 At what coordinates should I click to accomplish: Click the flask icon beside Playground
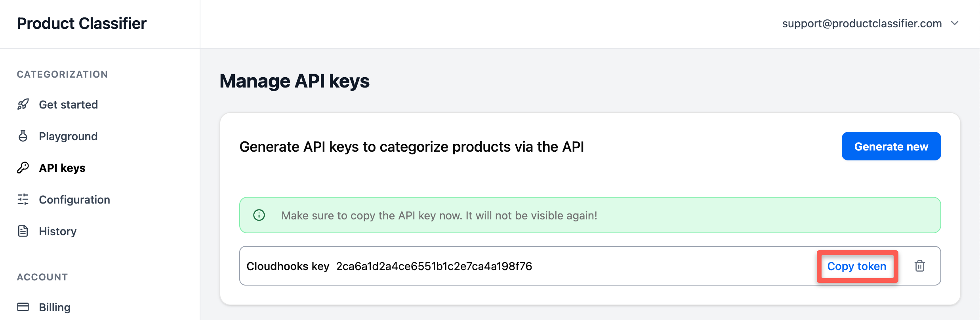click(23, 136)
